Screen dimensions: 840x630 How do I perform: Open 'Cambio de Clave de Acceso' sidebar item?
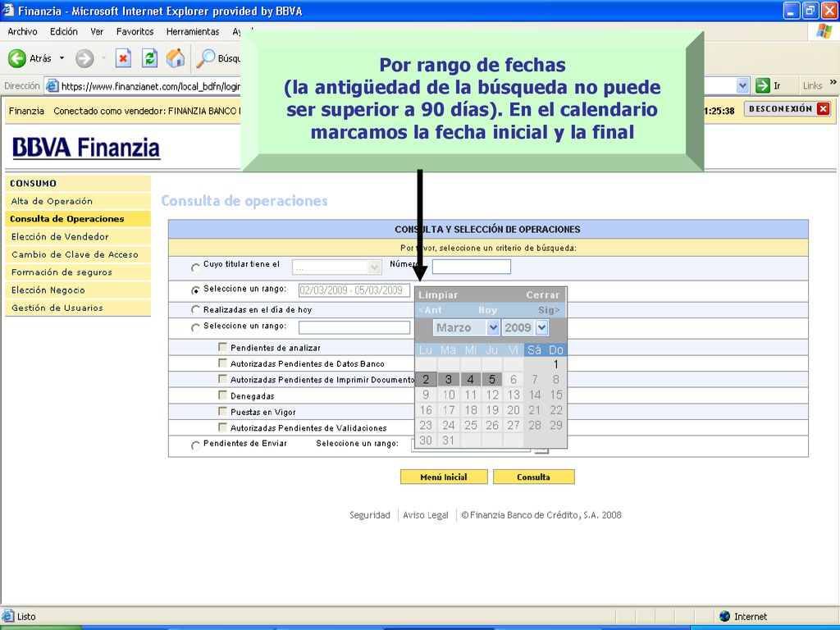[x=78, y=254]
